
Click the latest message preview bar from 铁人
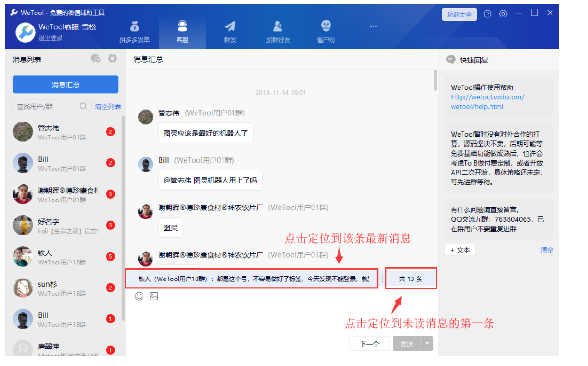point(252,279)
